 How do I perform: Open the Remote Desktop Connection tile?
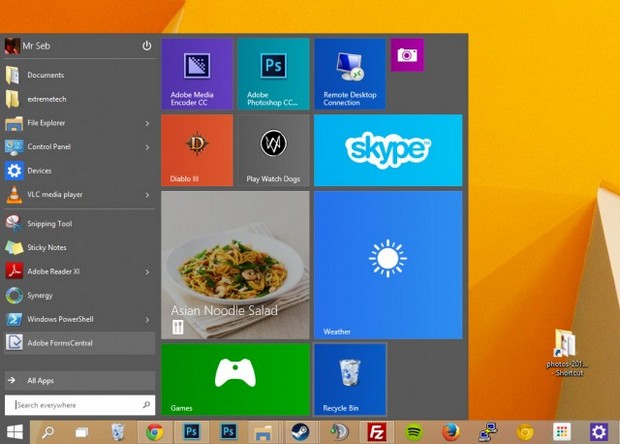pyautogui.click(x=350, y=74)
